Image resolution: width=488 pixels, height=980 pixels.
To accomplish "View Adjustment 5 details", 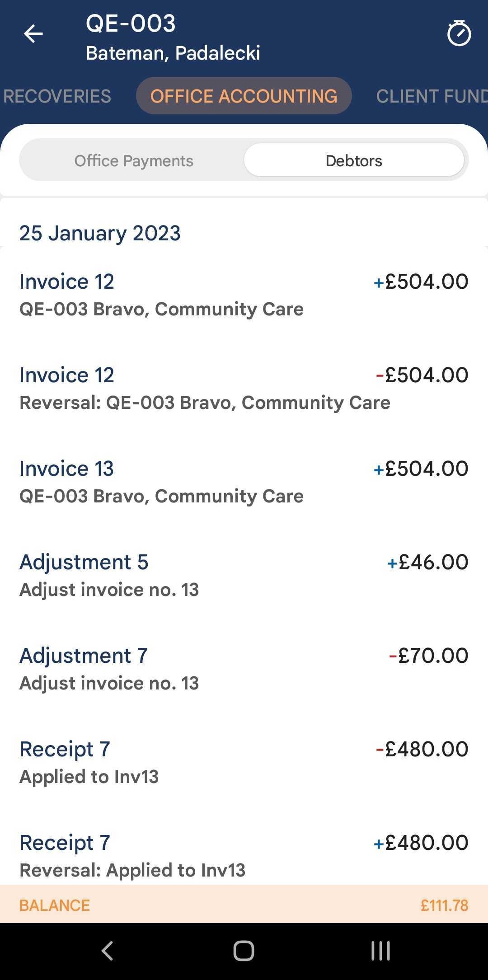I will point(244,575).
